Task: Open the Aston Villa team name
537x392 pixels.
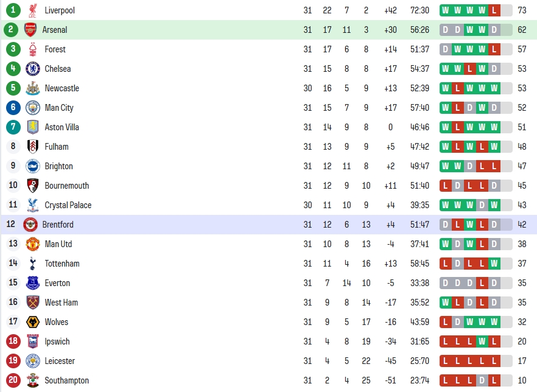Action: (62, 127)
